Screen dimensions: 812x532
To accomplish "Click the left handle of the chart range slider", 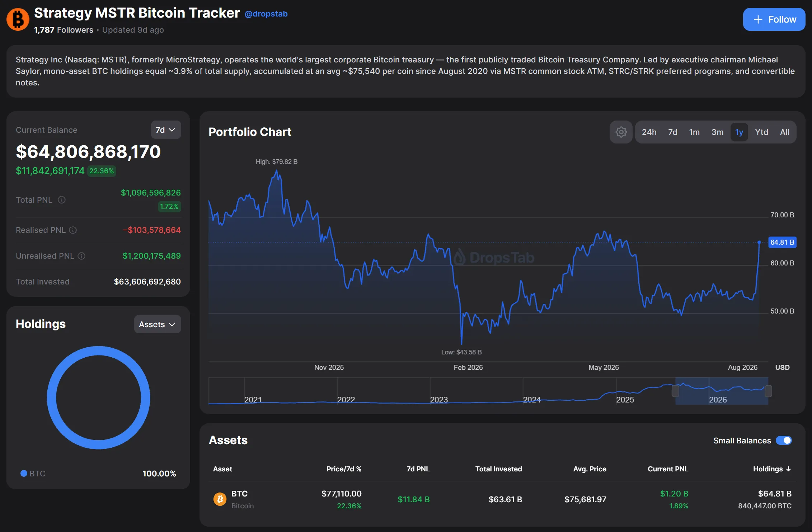I will 675,391.
